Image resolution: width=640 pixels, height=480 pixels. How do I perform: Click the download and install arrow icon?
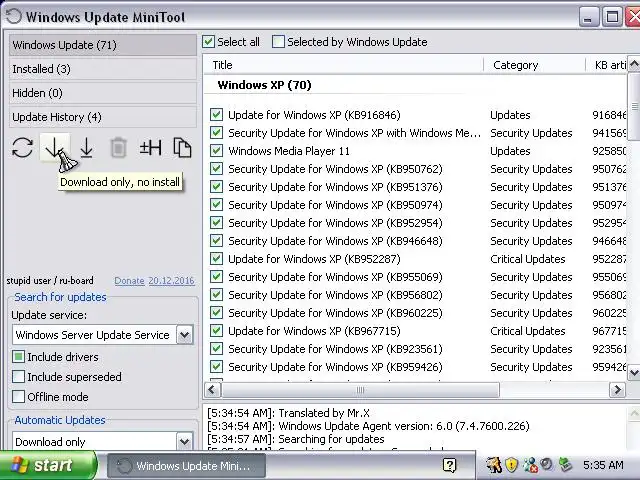tap(86, 148)
